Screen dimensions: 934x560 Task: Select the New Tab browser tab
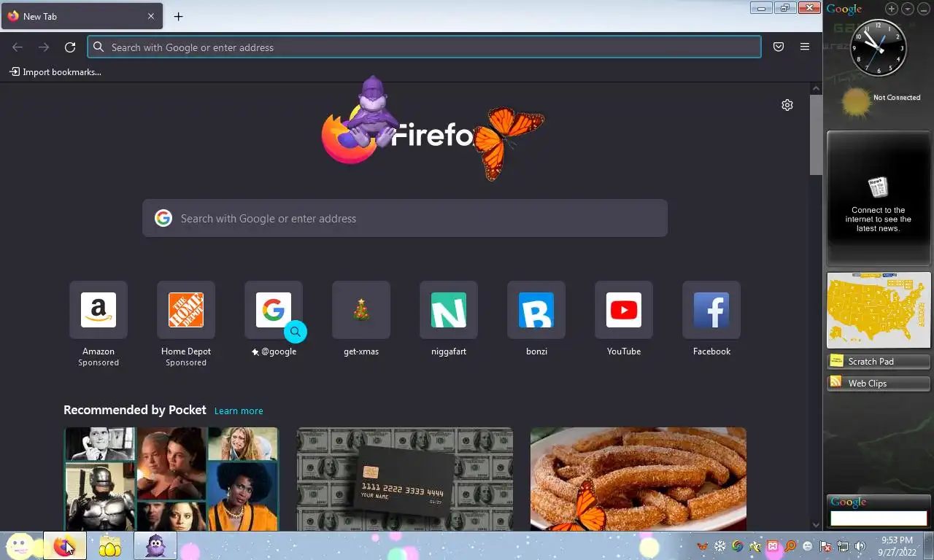coord(82,16)
